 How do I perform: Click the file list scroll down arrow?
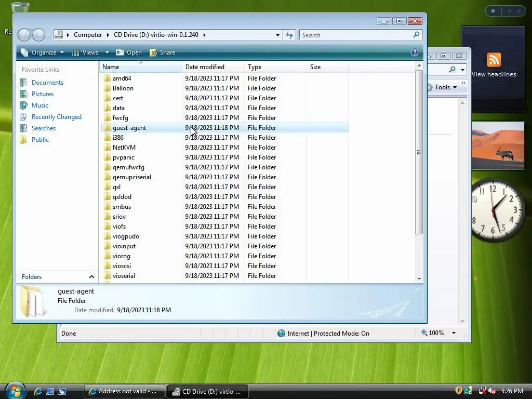[x=419, y=278]
